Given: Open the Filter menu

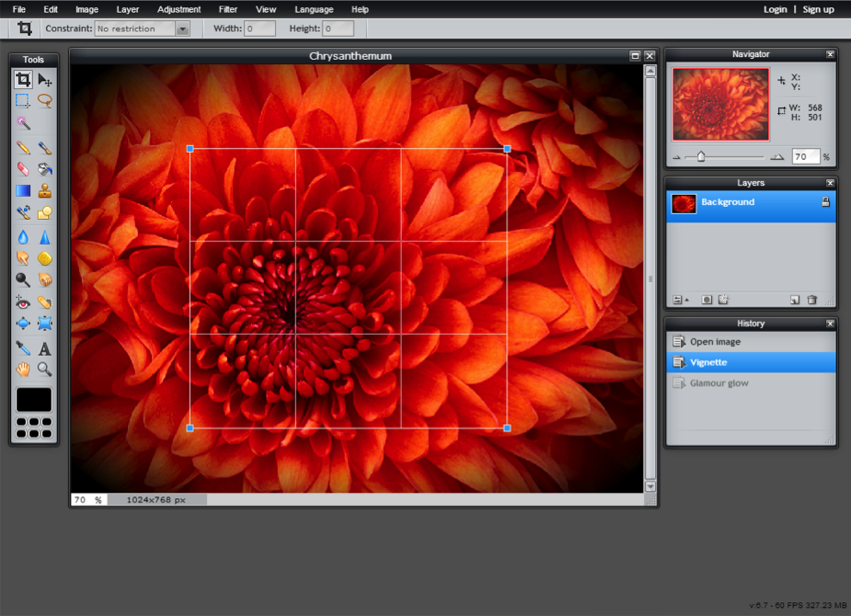Looking at the screenshot, I should (227, 9).
